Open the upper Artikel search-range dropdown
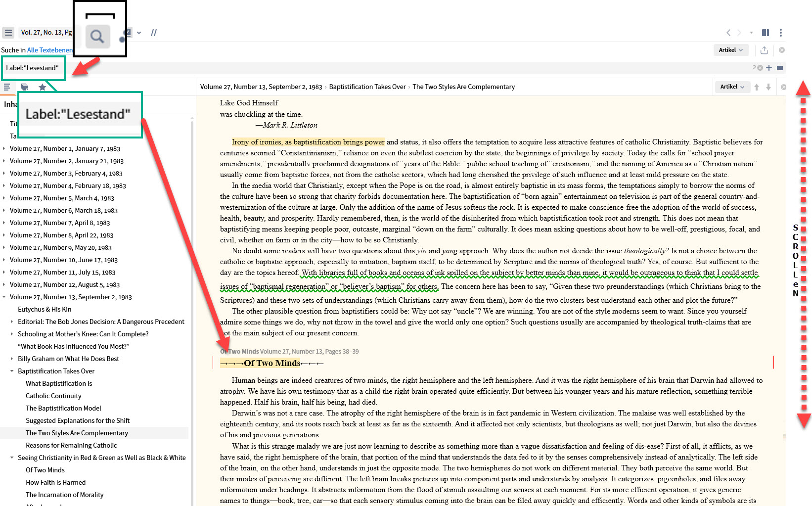 pos(731,50)
